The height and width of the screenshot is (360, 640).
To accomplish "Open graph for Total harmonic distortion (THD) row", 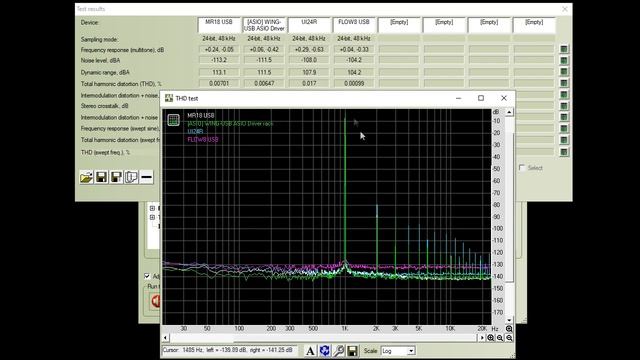I will 564,83.
